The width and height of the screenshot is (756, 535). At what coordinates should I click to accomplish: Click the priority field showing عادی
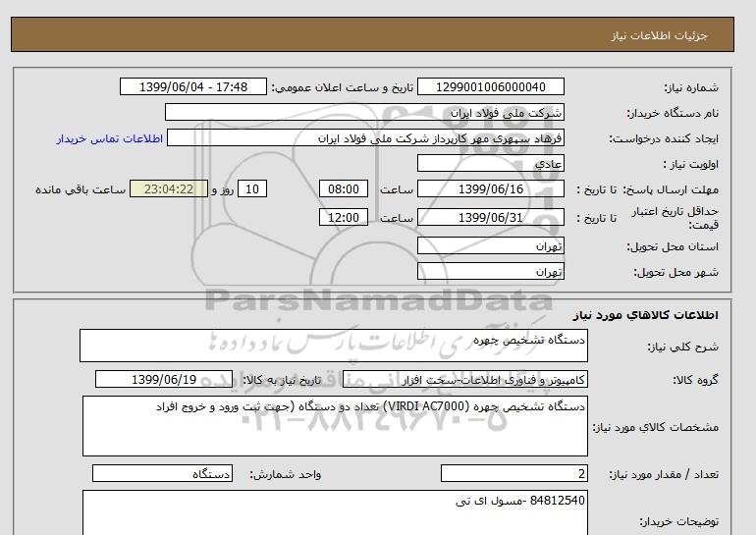click(x=490, y=163)
